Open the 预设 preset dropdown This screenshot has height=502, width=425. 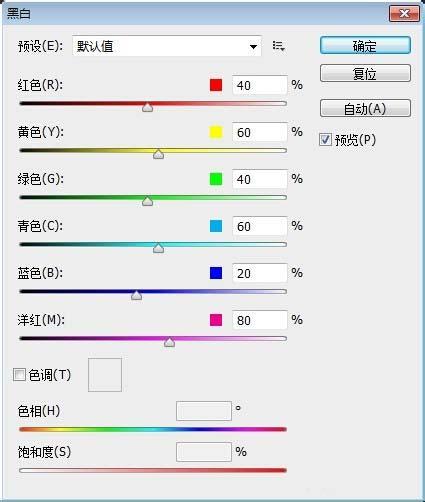(167, 46)
